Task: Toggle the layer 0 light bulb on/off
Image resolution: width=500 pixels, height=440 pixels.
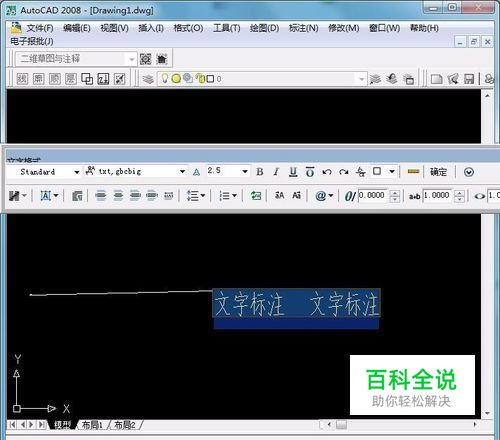Action: (x=165, y=78)
